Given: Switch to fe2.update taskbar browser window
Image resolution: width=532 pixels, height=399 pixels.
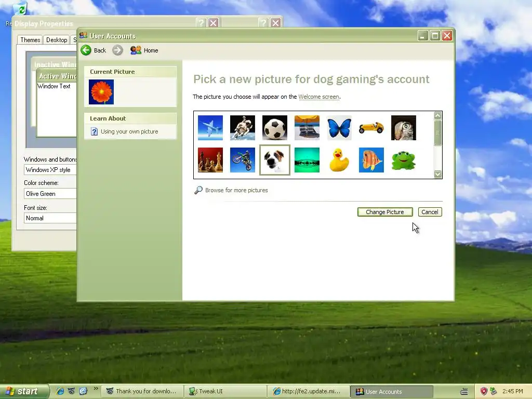Looking at the screenshot, I should (x=309, y=392).
